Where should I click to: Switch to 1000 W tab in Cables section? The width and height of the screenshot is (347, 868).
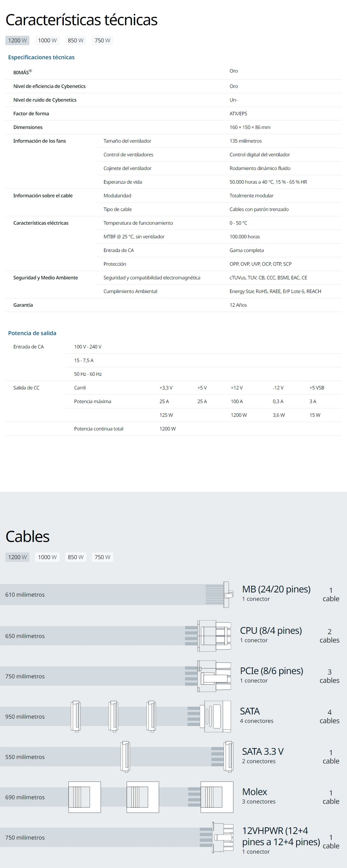pos(47,557)
